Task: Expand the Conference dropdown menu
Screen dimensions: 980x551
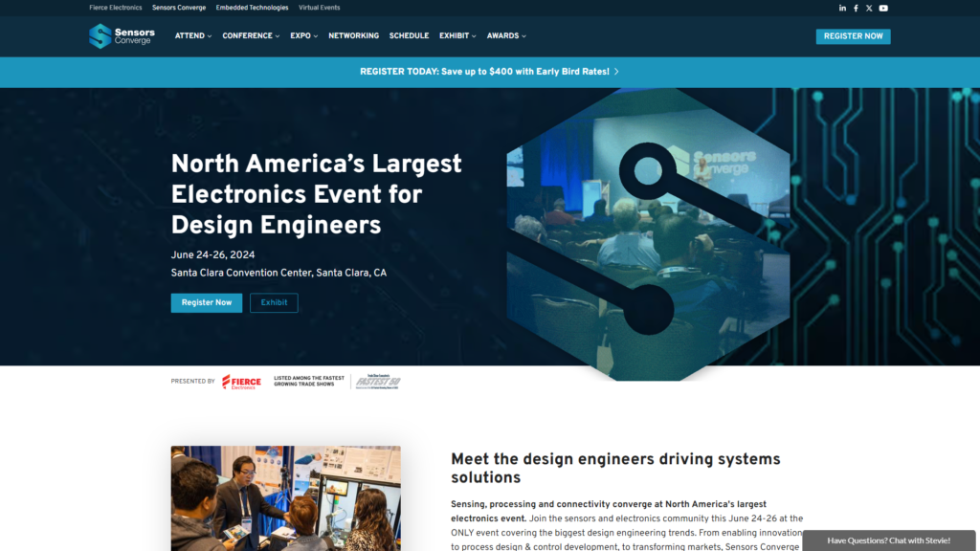Action: click(x=251, y=36)
